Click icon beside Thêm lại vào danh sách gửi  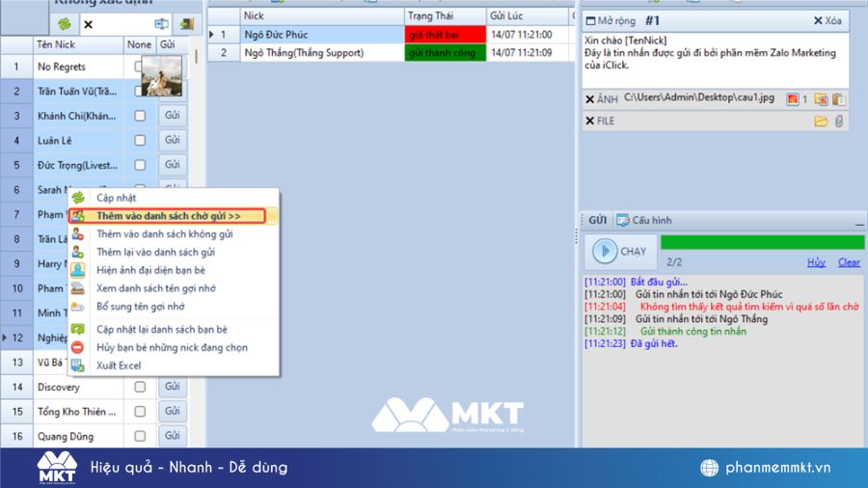78,253
